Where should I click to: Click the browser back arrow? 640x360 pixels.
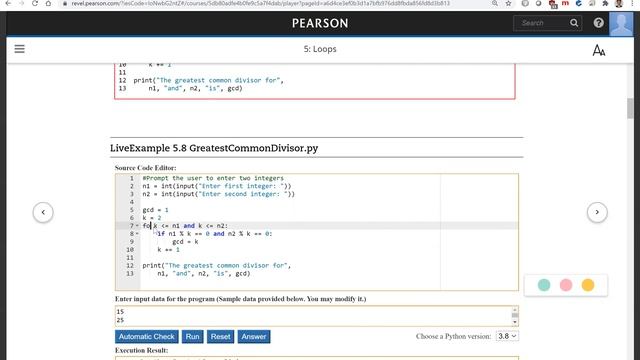click(8, 3)
